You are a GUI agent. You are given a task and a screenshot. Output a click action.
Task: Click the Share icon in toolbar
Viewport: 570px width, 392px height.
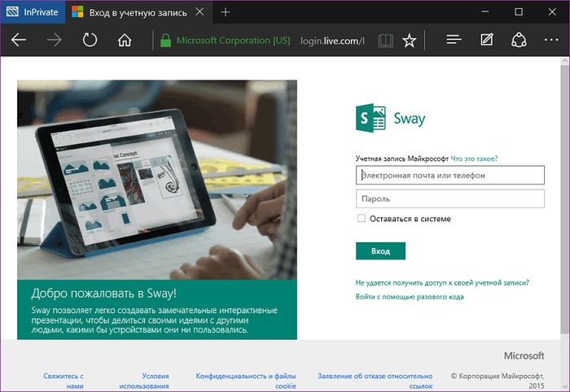pyautogui.click(x=519, y=40)
